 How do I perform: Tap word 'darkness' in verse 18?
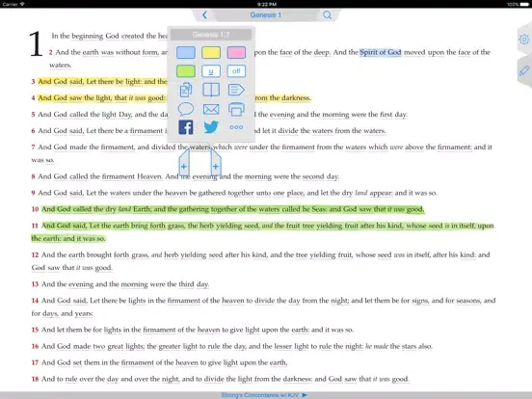tap(298, 379)
